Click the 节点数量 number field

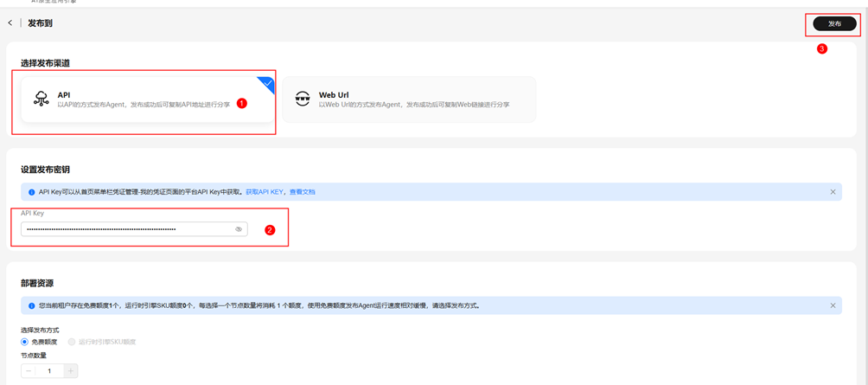pos(49,371)
